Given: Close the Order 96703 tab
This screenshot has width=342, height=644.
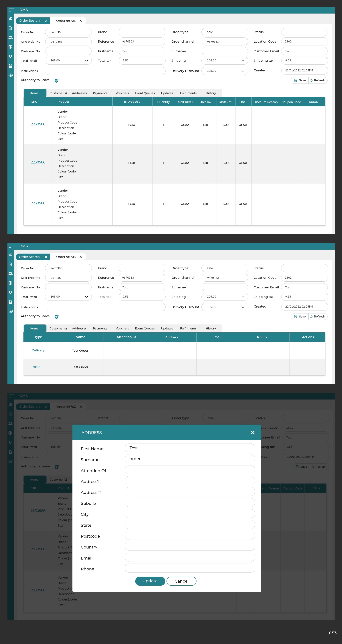Looking at the screenshot, I should click(x=80, y=21).
